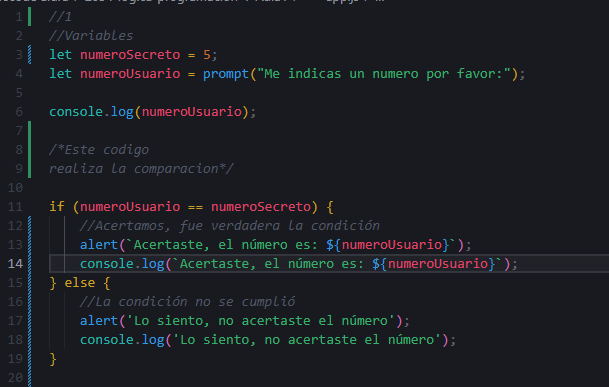Viewport: 609px width, 387px height.
Task: Click the opening brace after the if condition
Action: tap(330, 207)
